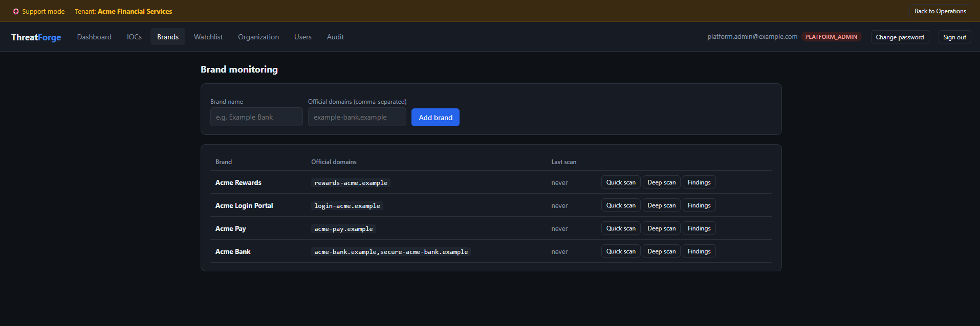Open the IOCs tab
Screen dimensions: 980x326
point(134,37)
